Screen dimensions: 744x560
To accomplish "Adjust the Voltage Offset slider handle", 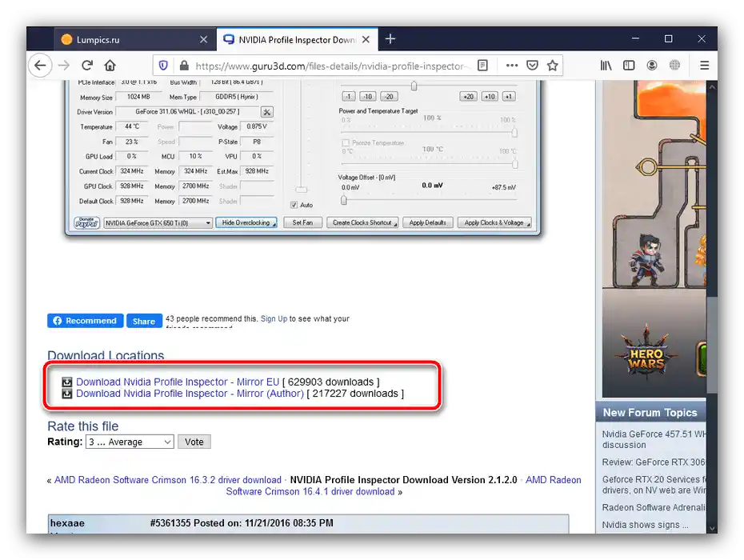I will click(x=343, y=200).
